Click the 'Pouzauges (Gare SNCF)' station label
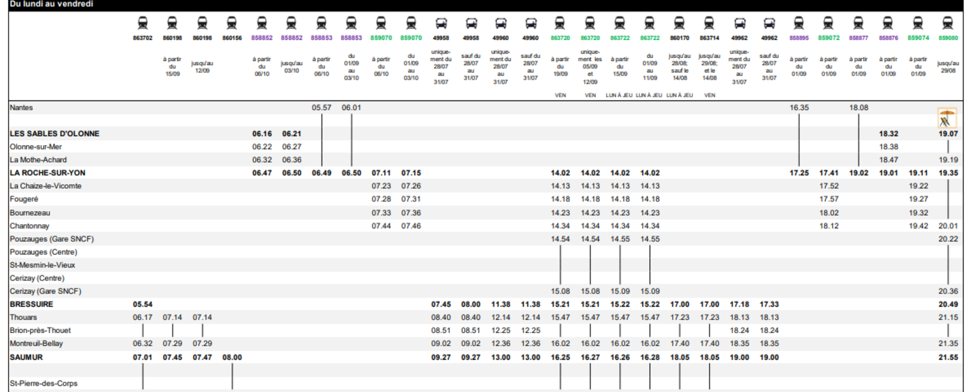 pyautogui.click(x=52, y=239)
